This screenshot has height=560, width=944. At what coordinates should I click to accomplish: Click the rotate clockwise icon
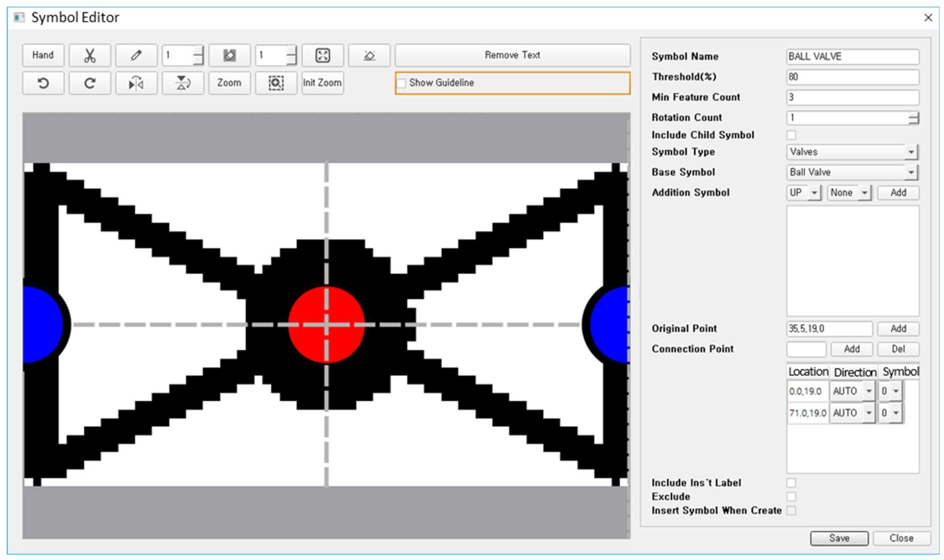[89, 83]
